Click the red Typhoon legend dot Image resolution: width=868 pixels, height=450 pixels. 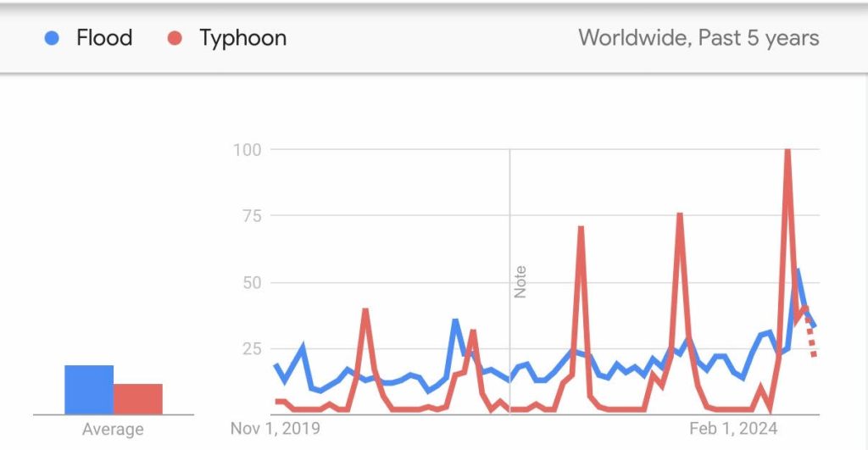click(175, 38)
